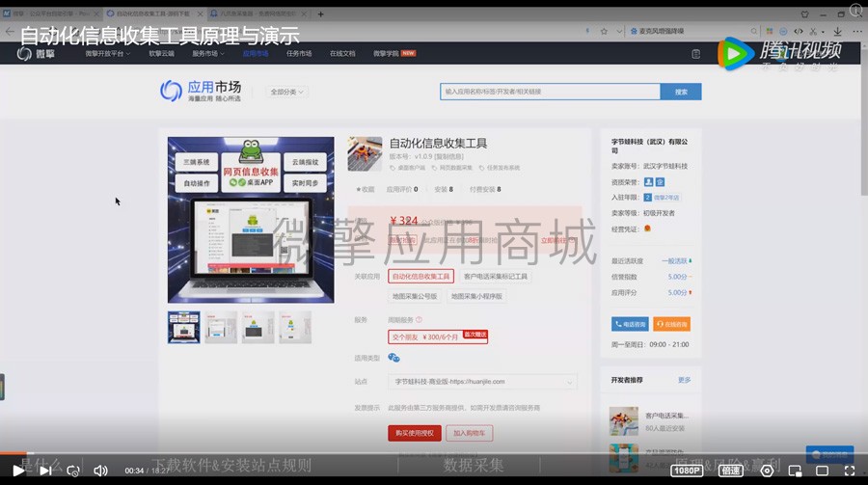
Task: Select the 地图采集公号版 related app option
Action: (415, 296)
